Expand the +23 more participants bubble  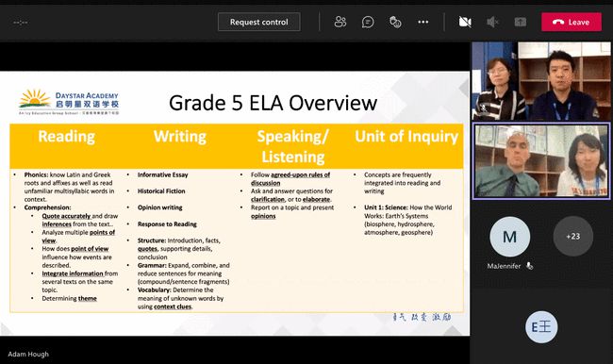[x=572, y=236]
